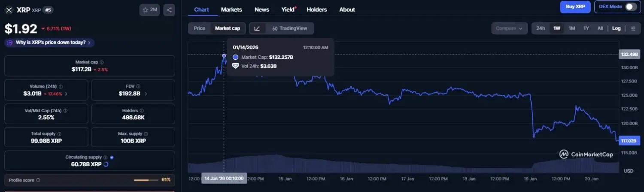Open the Markets tab

pyautogui.click(x=231, y=9)
